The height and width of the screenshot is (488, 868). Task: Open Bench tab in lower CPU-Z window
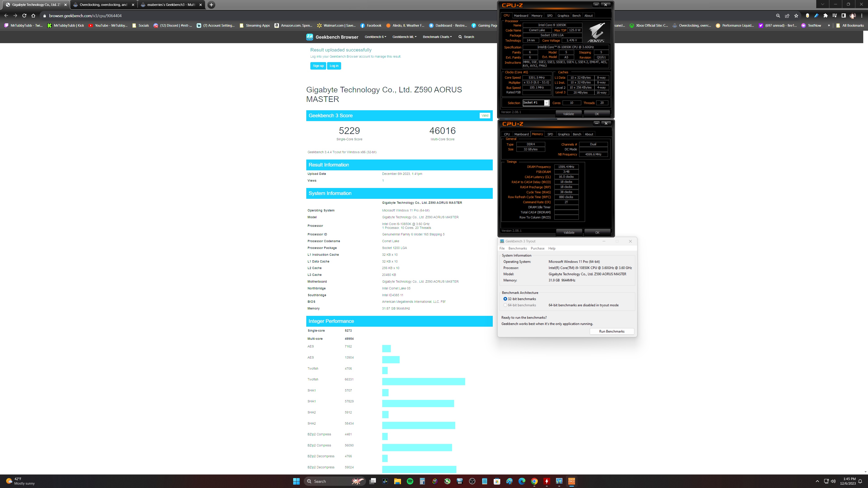pos(577,134)
